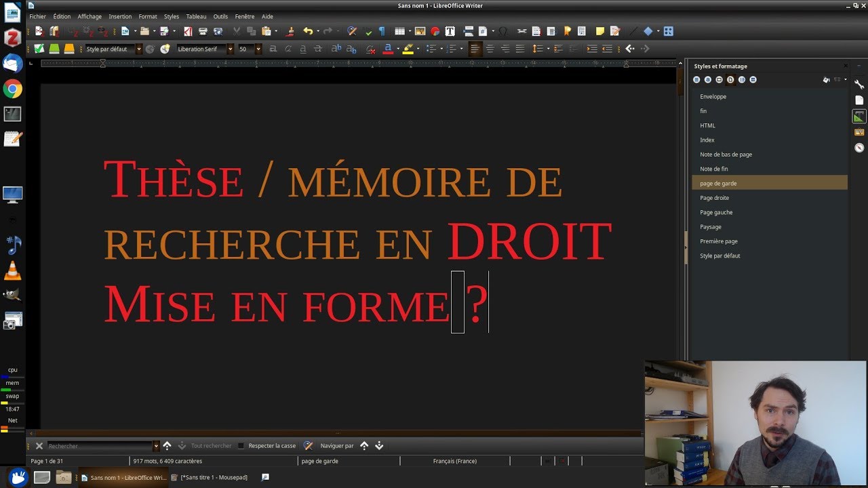
Task: Open font size dropdown
Action: [258, 49]
